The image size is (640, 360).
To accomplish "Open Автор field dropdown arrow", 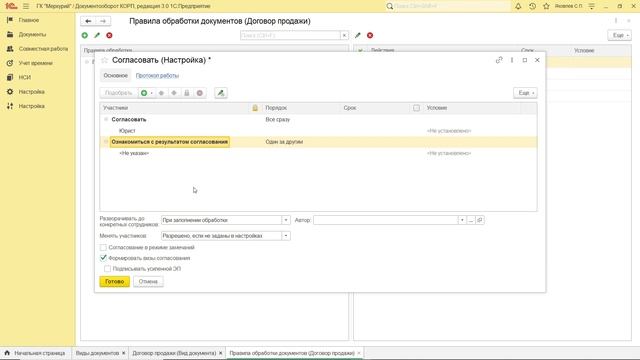I will point(462,220).
